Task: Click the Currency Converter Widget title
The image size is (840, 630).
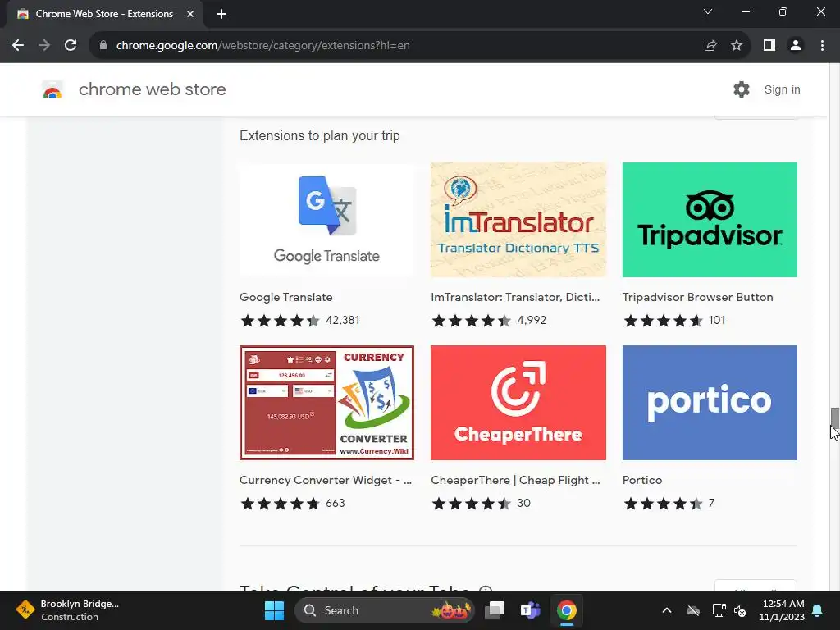Action: tap(326, 480)
